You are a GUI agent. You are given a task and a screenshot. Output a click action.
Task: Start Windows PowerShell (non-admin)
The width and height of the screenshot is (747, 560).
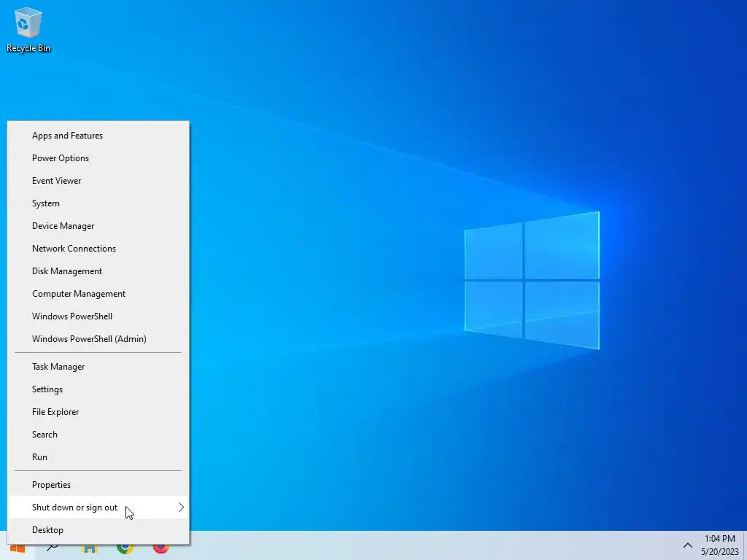pos(98,316)
